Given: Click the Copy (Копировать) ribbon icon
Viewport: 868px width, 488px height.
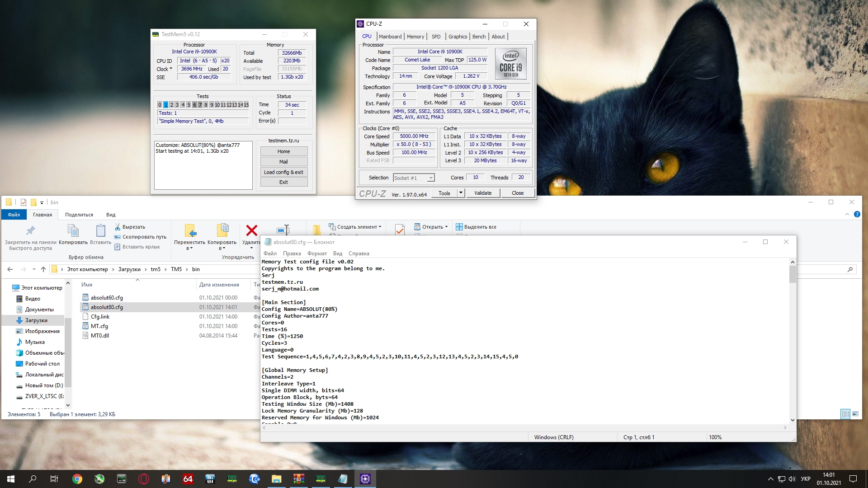Looking at the screenshot, I should point(73,231).
